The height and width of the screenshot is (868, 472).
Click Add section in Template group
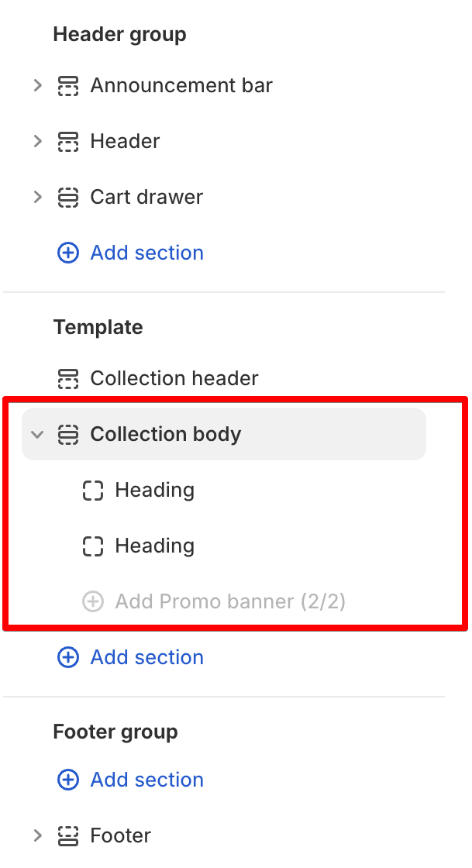146,657
